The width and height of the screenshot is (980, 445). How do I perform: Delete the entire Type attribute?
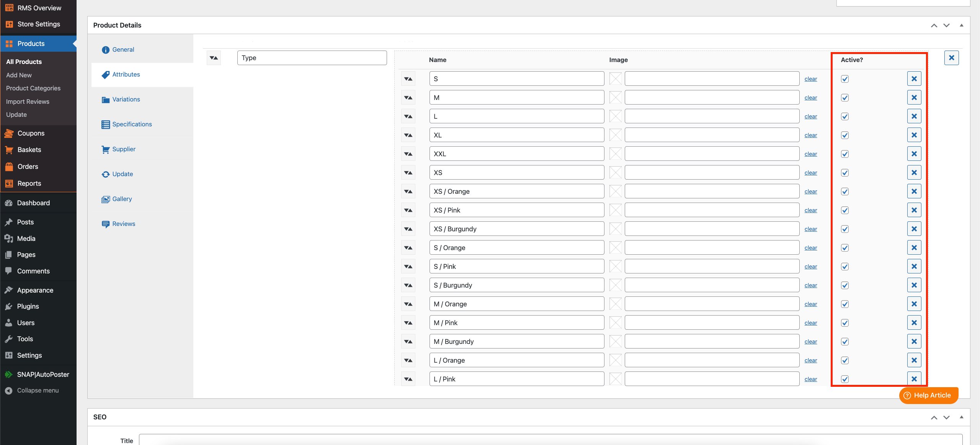[951, 58]
